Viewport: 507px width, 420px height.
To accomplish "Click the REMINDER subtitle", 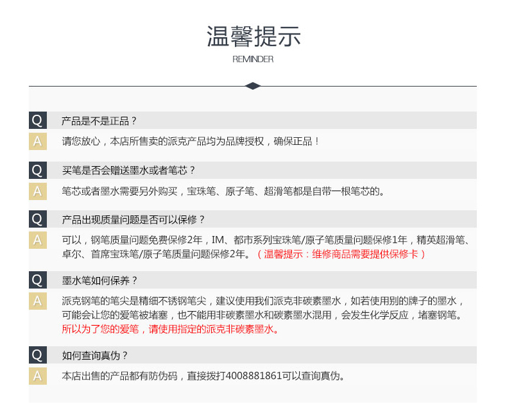I will pyautogui.click(x=253, y=59).
